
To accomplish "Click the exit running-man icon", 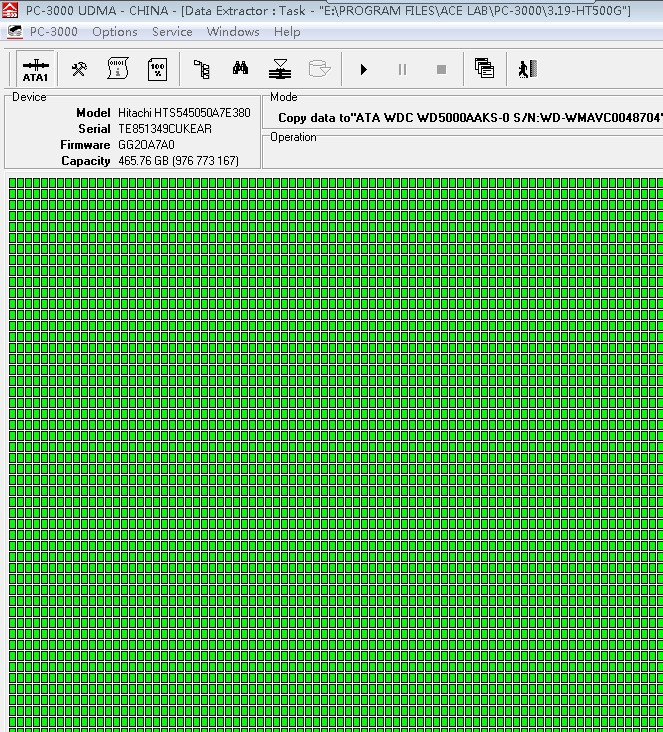I will (x=527, y=69).
